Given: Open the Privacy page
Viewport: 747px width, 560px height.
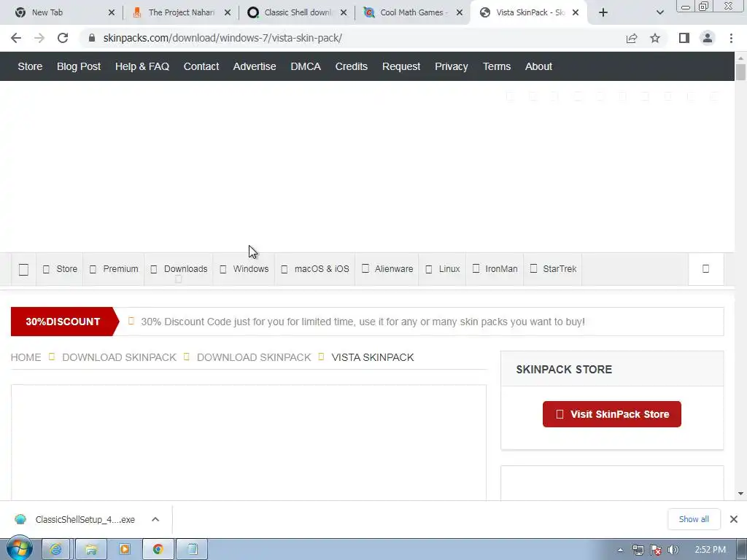Looking at the screenshot, I should [x=451, y=66].
